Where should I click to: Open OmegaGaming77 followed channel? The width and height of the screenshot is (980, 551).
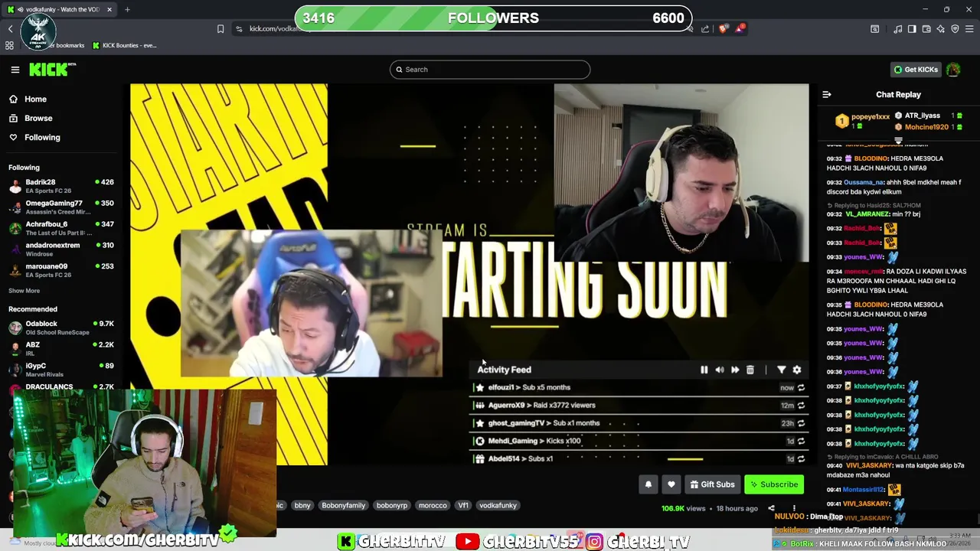coord(61,207)
